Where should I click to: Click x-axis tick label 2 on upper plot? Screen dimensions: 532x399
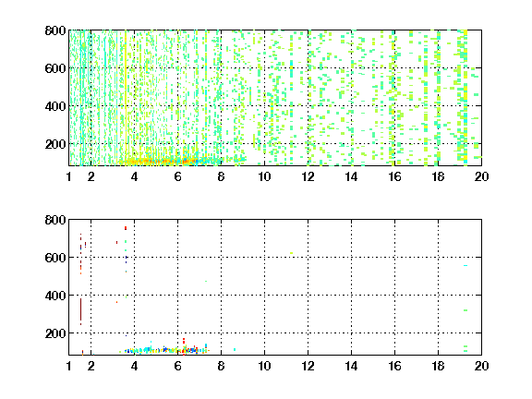(x=91, y=176)
